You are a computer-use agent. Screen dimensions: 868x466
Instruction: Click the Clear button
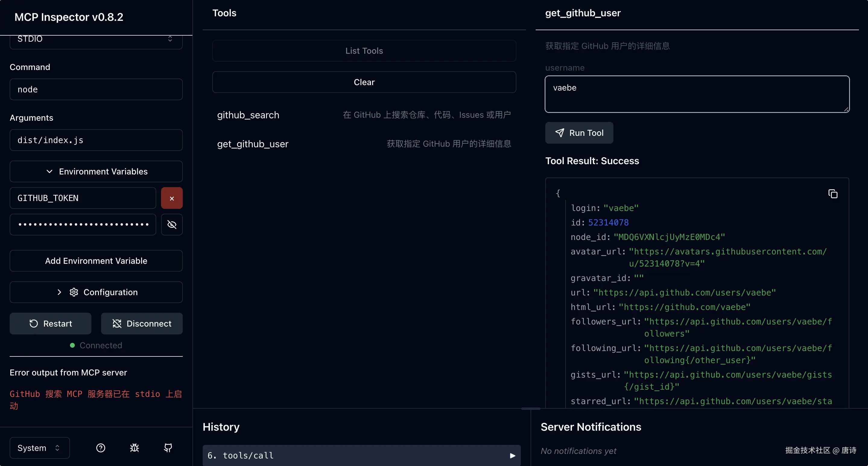(x=364, y=82)
